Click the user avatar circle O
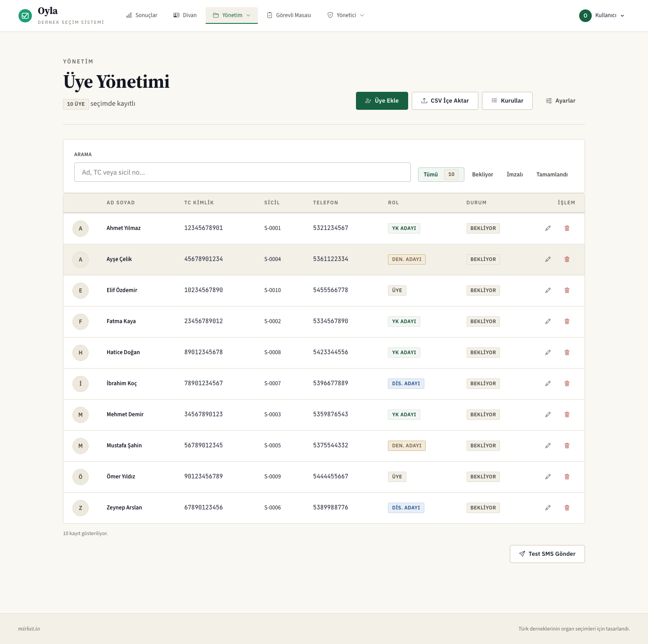Screen dimensions: 648x644 point(585,15)
